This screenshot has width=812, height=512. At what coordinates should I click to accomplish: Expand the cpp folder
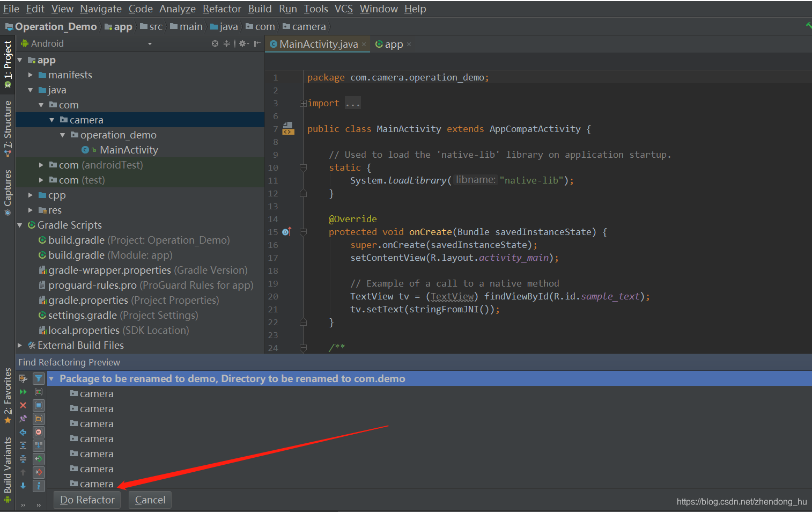pyautogui.click(x=31, y=195)
